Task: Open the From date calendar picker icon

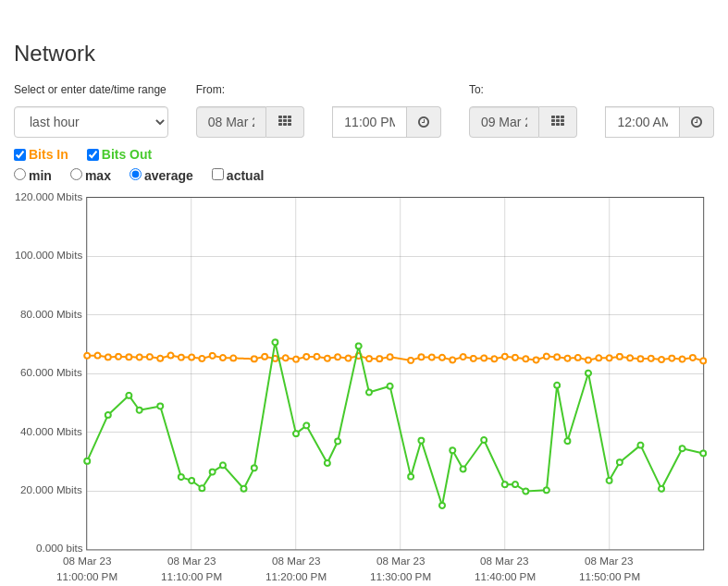Action: [285, 122]
